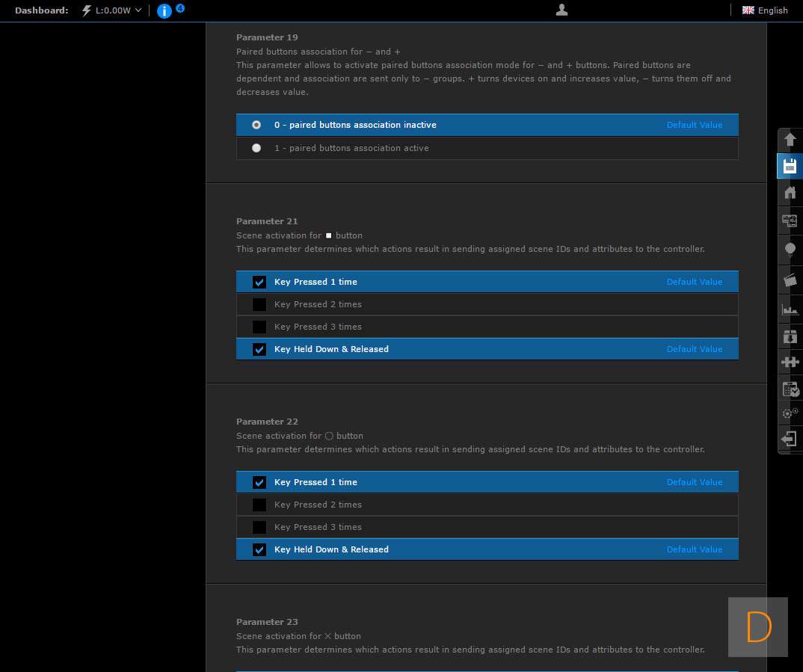The width and height of the screenshot is (803, 672).
Task: Click the light bulb icon in sidebar
Action: tap(790, 249)
